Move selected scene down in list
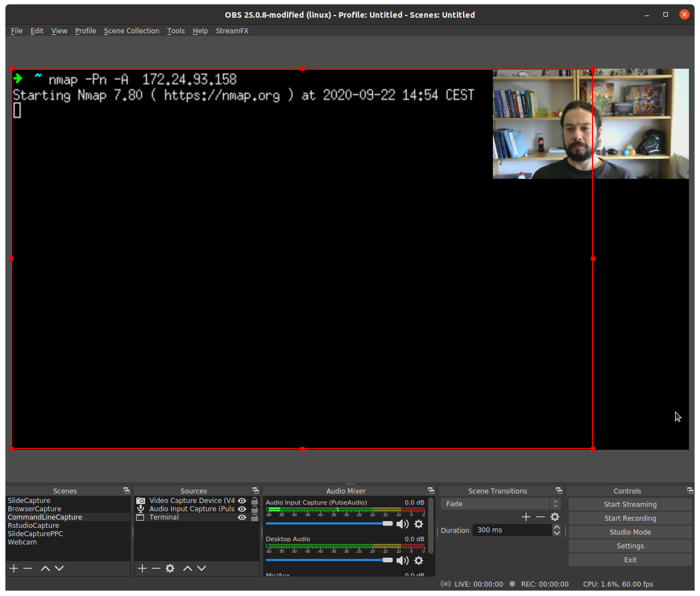700x596 pixels. pyautogui.click(x=59, y=568)
